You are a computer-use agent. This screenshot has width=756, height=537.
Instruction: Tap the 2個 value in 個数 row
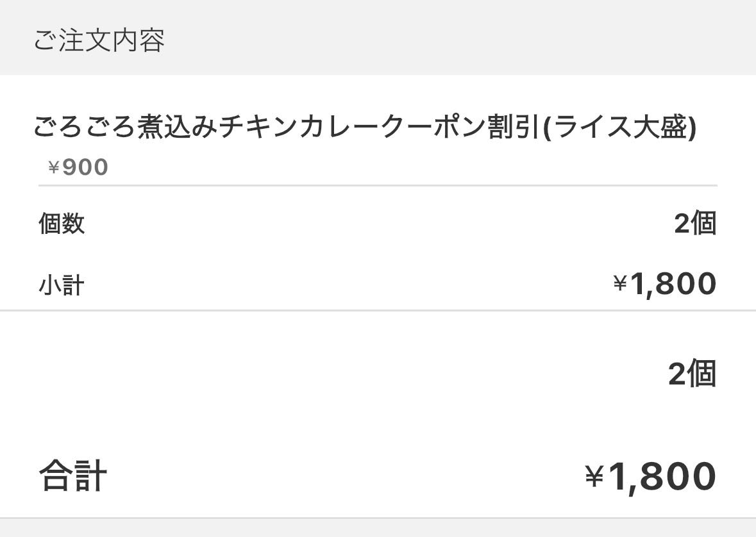(694, 224)
